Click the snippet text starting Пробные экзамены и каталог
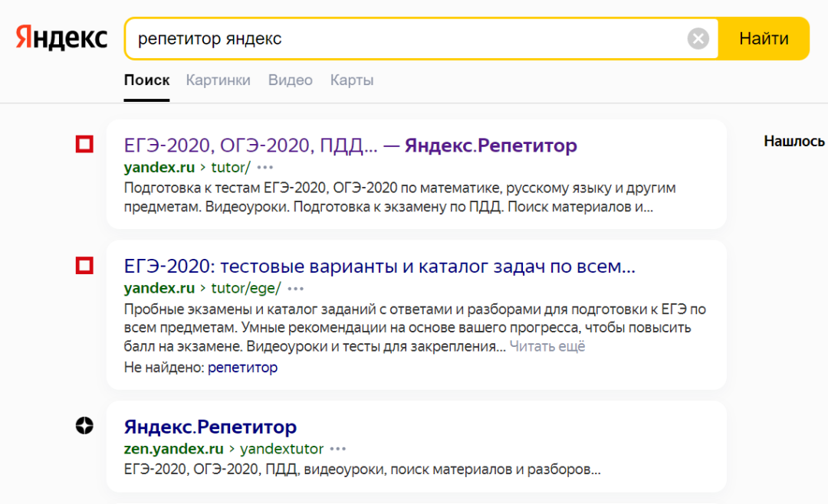 point(415,327)
